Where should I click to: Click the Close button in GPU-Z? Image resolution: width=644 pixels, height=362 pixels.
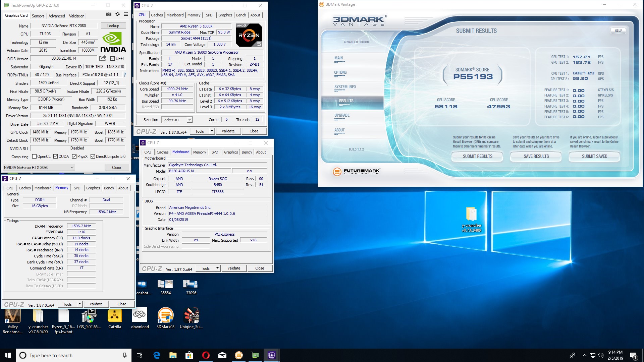(116, 167)
